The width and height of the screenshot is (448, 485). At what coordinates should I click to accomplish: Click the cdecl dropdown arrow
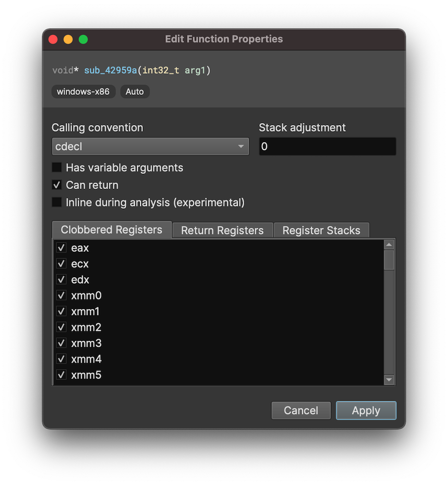(242, 146)
